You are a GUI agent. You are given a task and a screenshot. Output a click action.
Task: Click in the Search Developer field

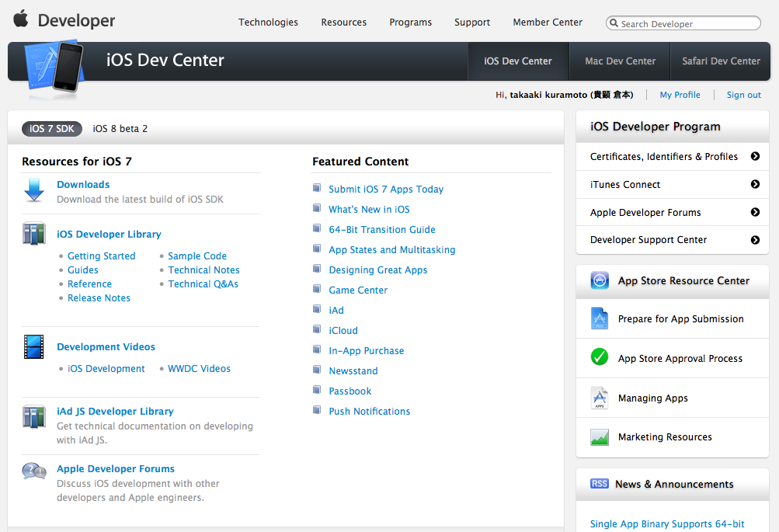coord(683,23)
